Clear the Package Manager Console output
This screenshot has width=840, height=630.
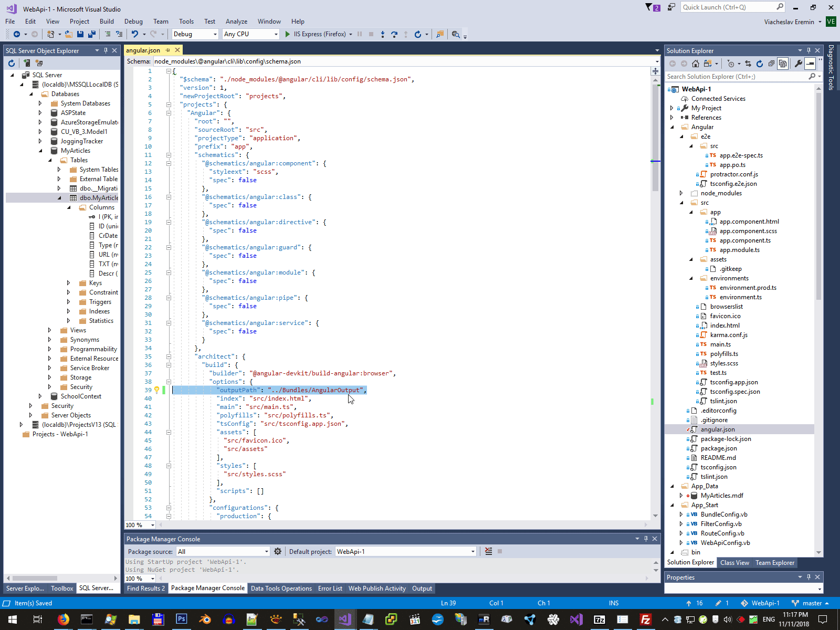click(x=488, y=551)
